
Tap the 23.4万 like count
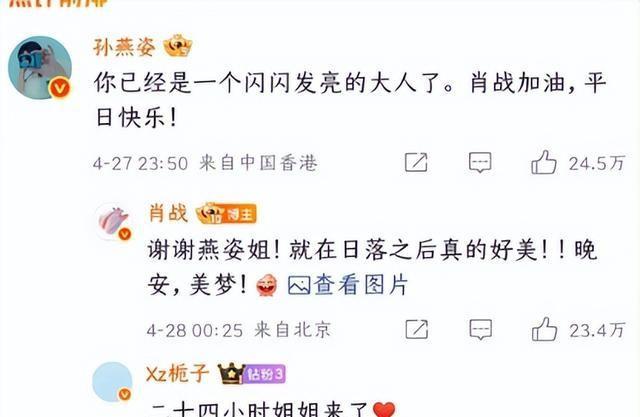click(x=598, y=330)
